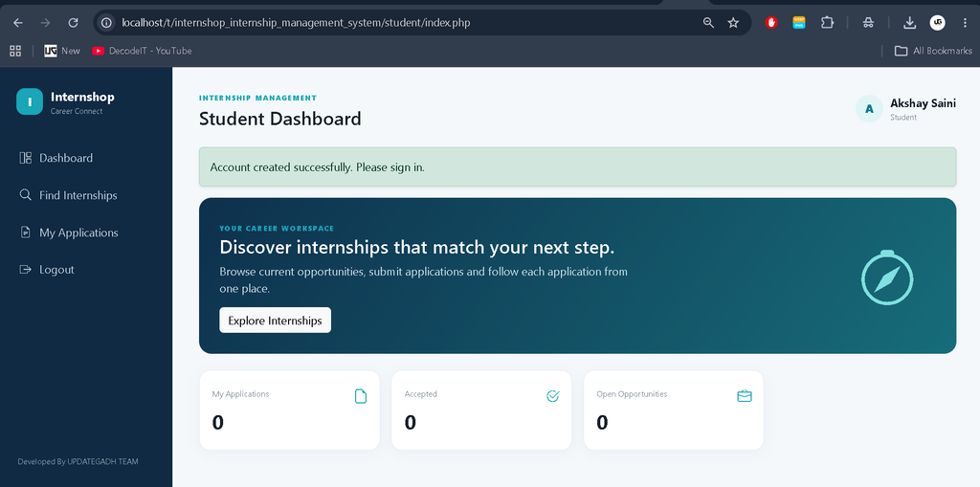Click the browser profile avatar
Image resolution: width=980 pixels, height=487 pixels.
[937, 23]
